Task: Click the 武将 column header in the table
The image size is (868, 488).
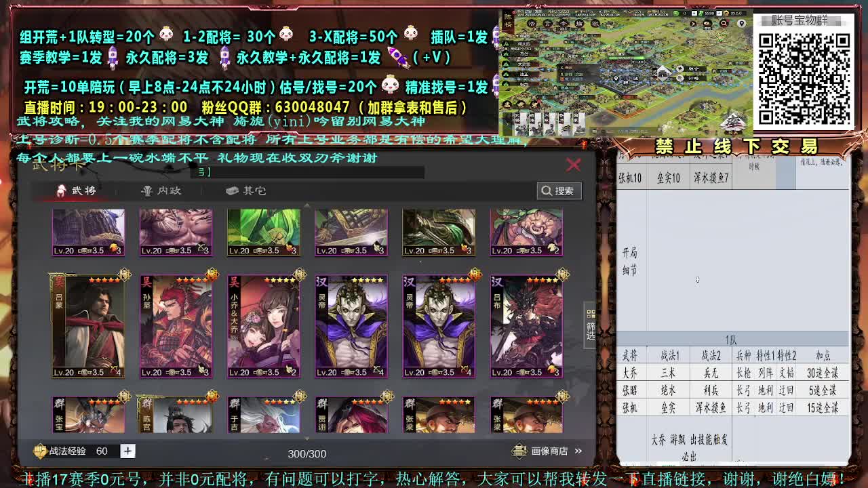Action: [x=630, y=355]
